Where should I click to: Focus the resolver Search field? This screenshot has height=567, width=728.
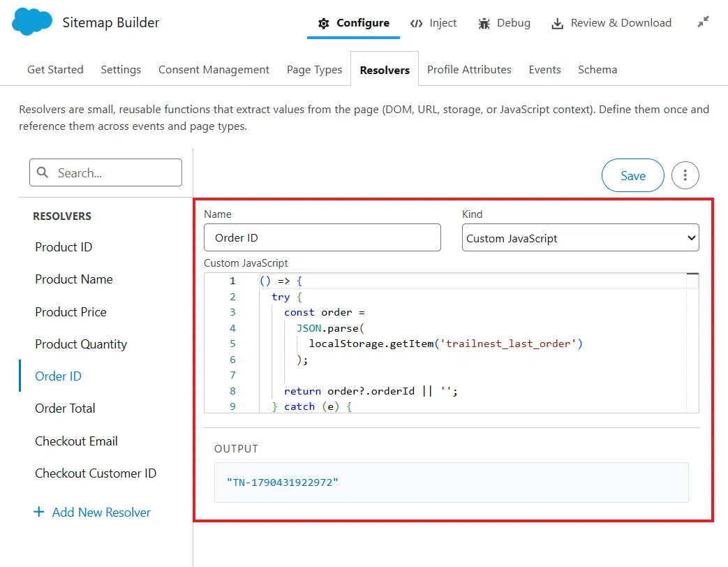point(105,172)
